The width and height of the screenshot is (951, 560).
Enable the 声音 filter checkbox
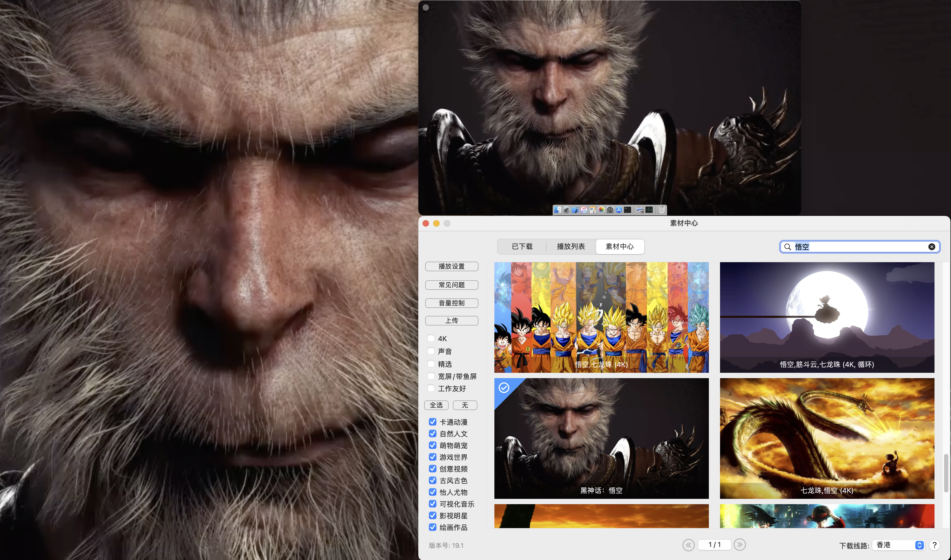click(431, 351)
